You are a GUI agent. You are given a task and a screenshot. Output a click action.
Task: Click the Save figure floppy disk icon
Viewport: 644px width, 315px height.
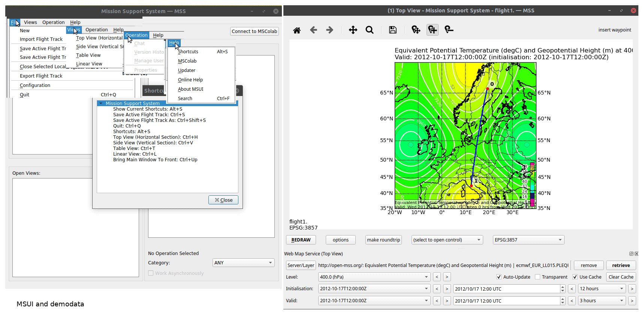[x=392, y=30]
